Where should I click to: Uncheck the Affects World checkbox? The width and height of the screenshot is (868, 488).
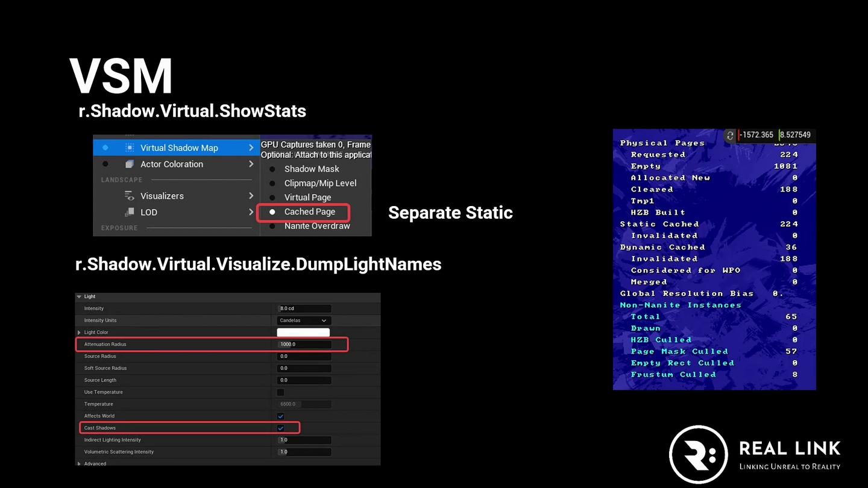tap(280, 416)
